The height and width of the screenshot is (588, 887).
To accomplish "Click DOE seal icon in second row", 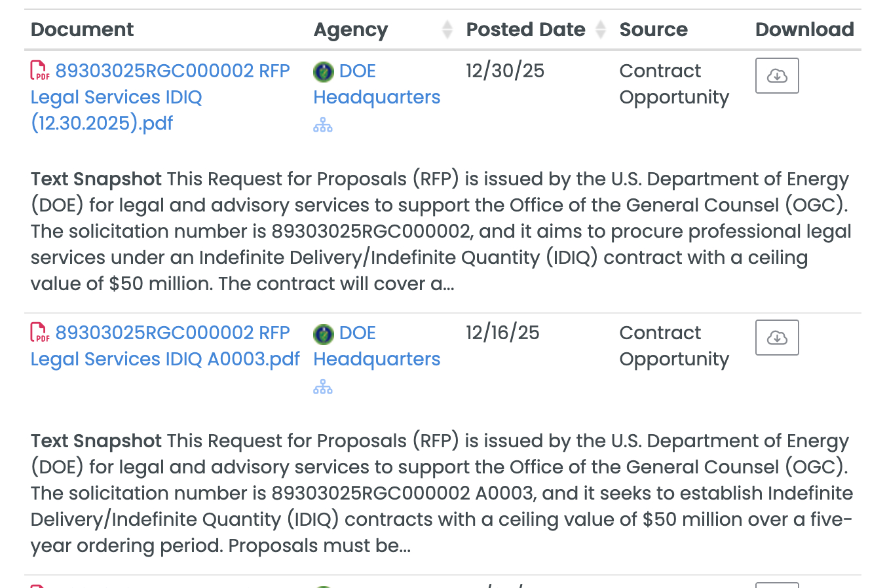I will [x=324, y=334].
